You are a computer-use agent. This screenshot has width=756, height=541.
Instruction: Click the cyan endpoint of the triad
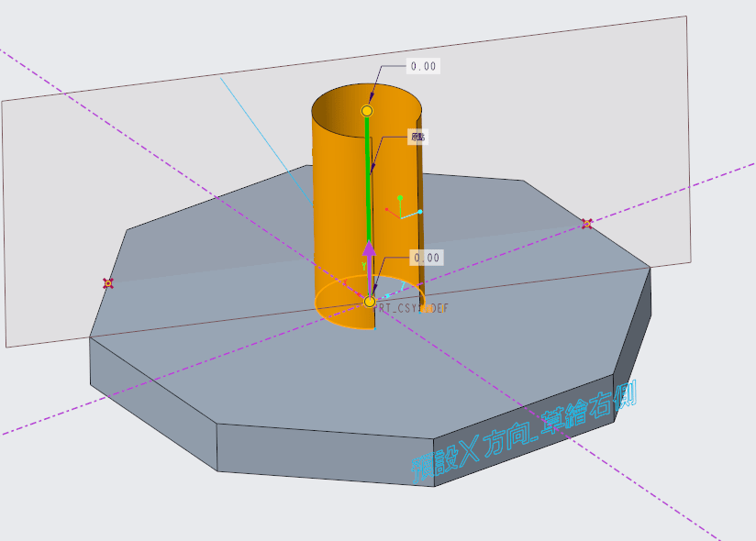pyautogui.click(x=420, y=212)
